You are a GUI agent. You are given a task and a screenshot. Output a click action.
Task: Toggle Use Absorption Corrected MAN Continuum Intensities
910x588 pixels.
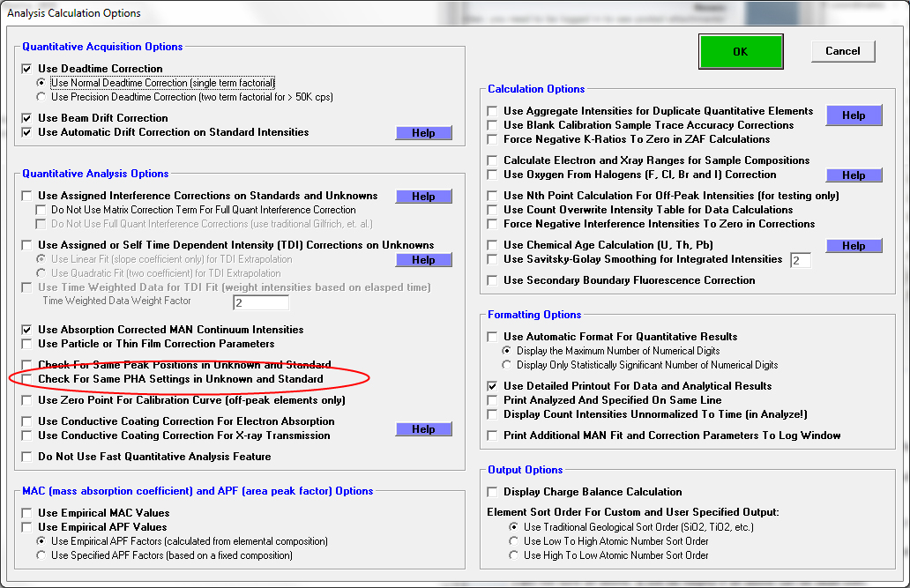(27, 330)
